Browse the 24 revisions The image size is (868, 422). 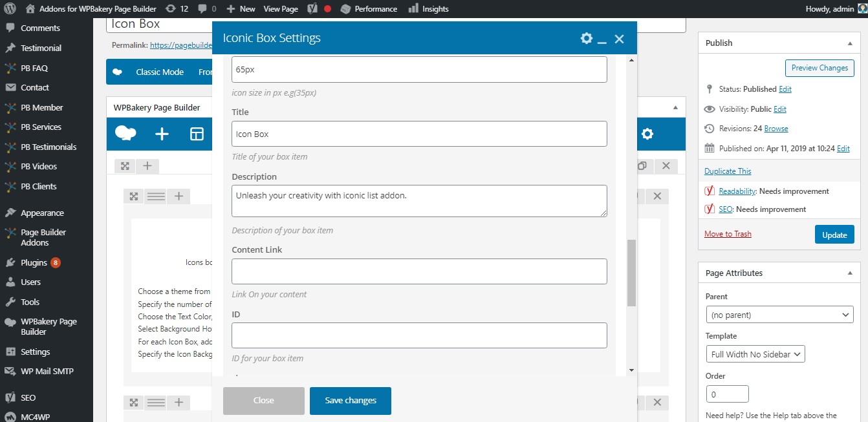[x=776, y=129]
